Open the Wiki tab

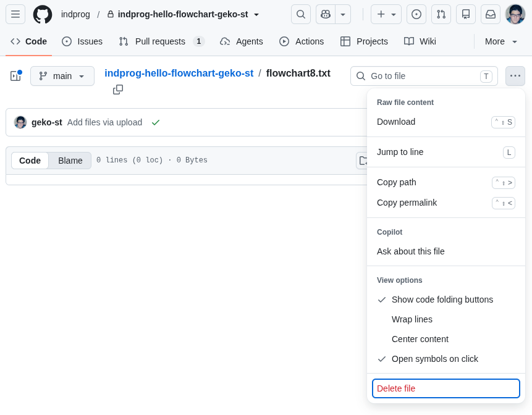pyautogui.click(x=420, y=41)
